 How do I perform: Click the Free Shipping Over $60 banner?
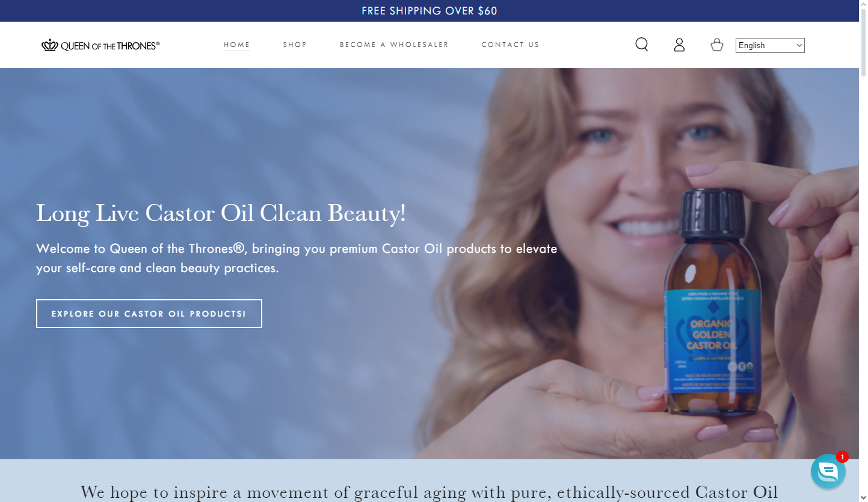pyautogui.click(x=429, y=11)
